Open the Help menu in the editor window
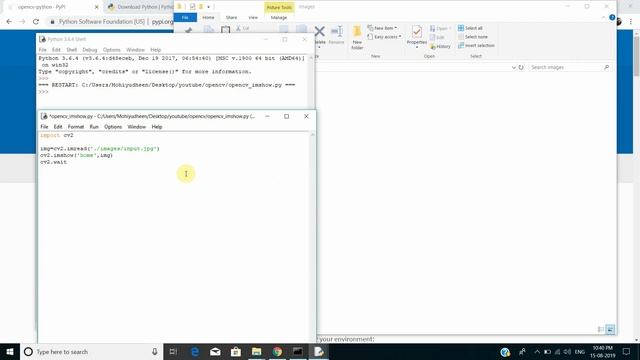The height and width of the screenshot is (360, 640). pyautogui.click(x=157, y=127)
